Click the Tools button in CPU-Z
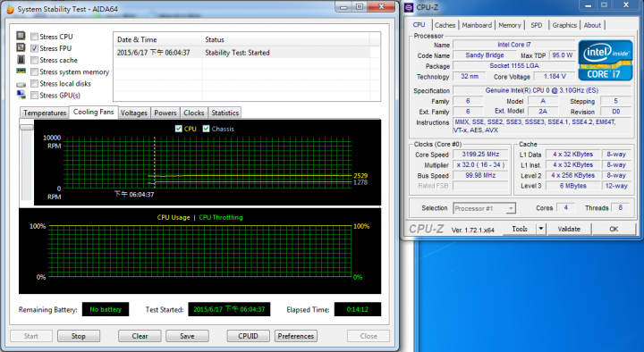Image resolution: width=644 pixels, height=352 pixels. pyautogui.click(x=520, y=229)
